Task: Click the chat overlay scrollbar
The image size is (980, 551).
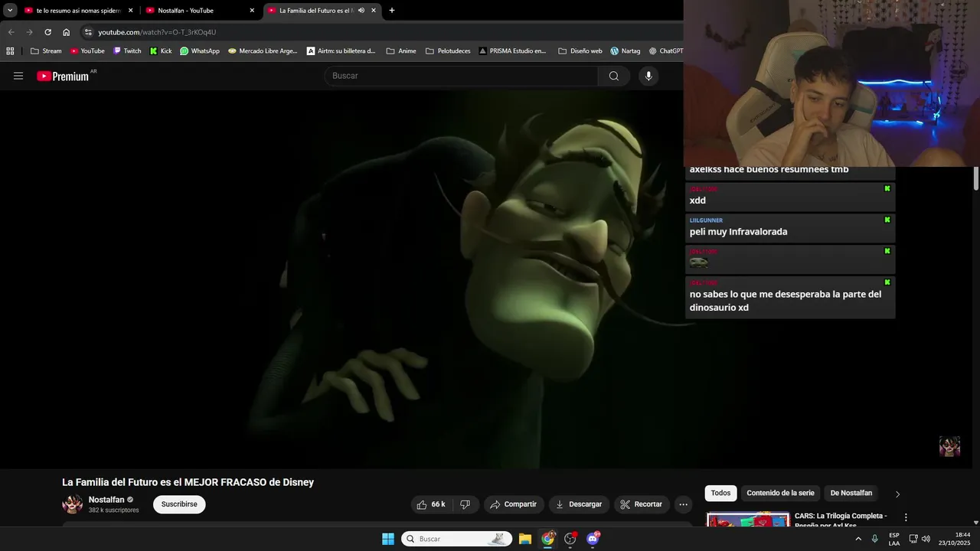Action: point(976,179)
